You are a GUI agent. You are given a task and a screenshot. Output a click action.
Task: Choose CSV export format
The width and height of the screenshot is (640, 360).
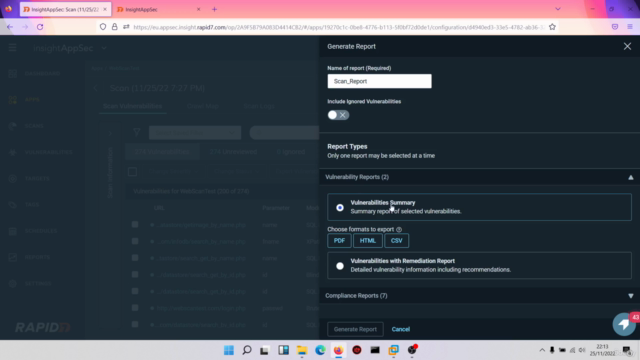coord(396,241)
